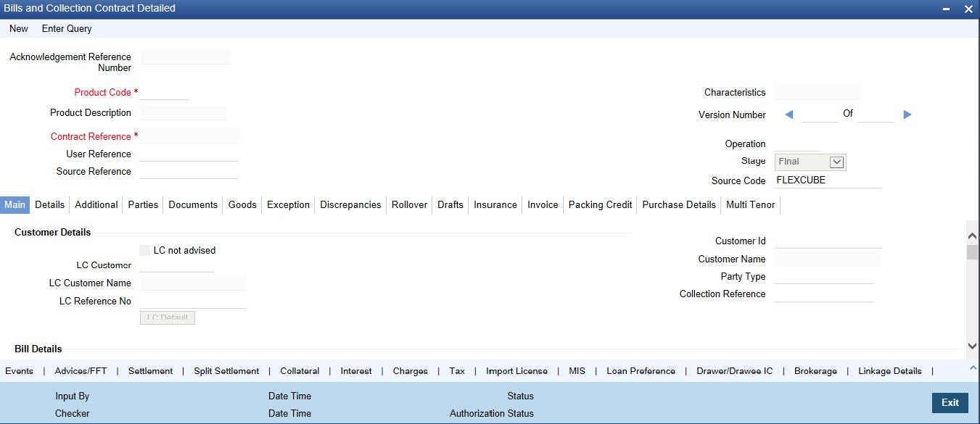
Task: Click the Contract Reference field
Action: pyautogui.click(x=189, y=136)
